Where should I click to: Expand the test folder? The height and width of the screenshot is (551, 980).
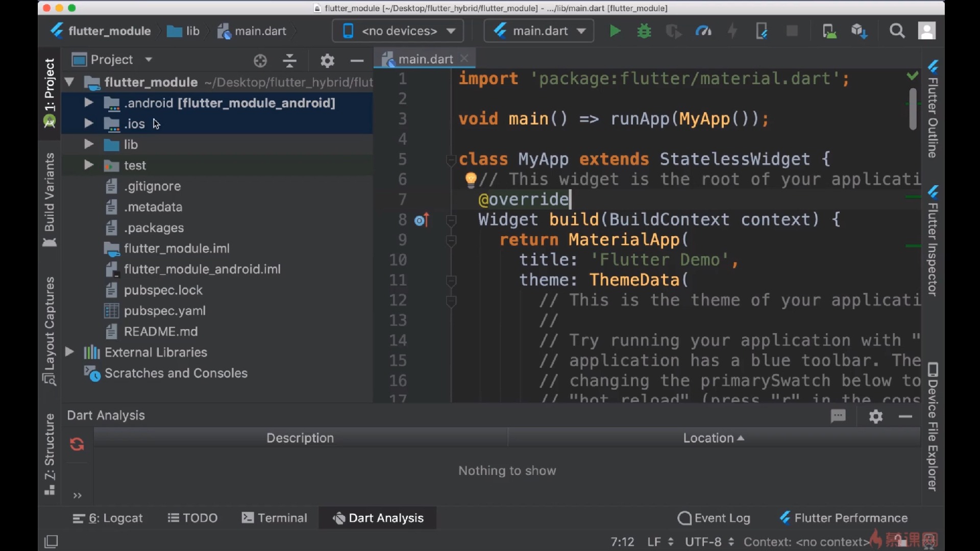tap(89, 165)
